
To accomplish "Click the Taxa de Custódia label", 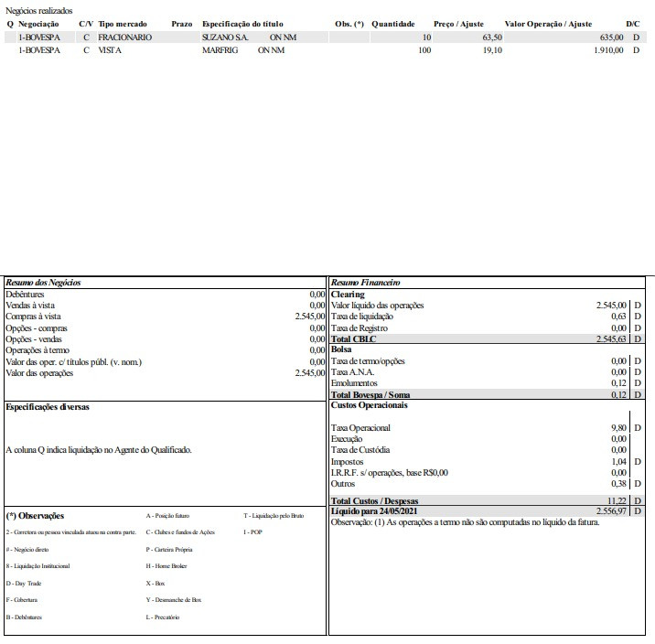I will [x=360, y=450].
